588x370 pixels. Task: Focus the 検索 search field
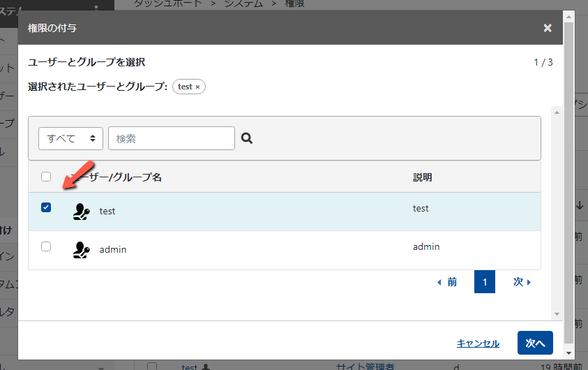[172, 138]
